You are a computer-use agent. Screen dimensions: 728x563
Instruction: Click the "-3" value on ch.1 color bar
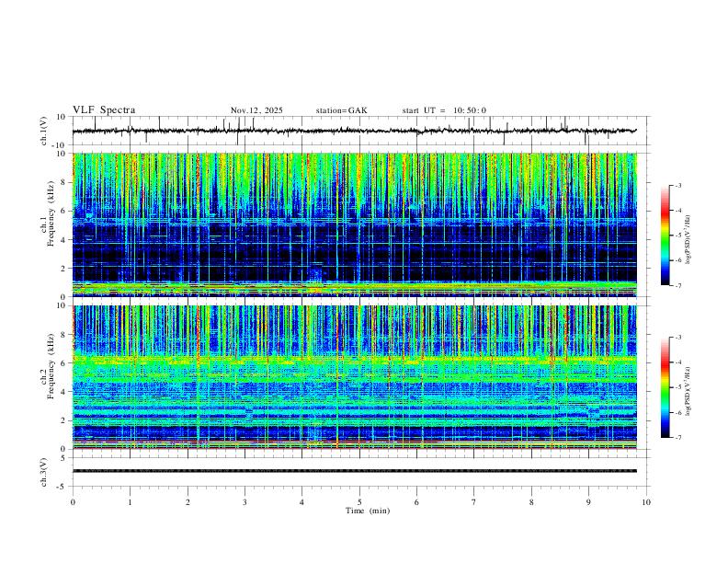[x=678, y=185]
